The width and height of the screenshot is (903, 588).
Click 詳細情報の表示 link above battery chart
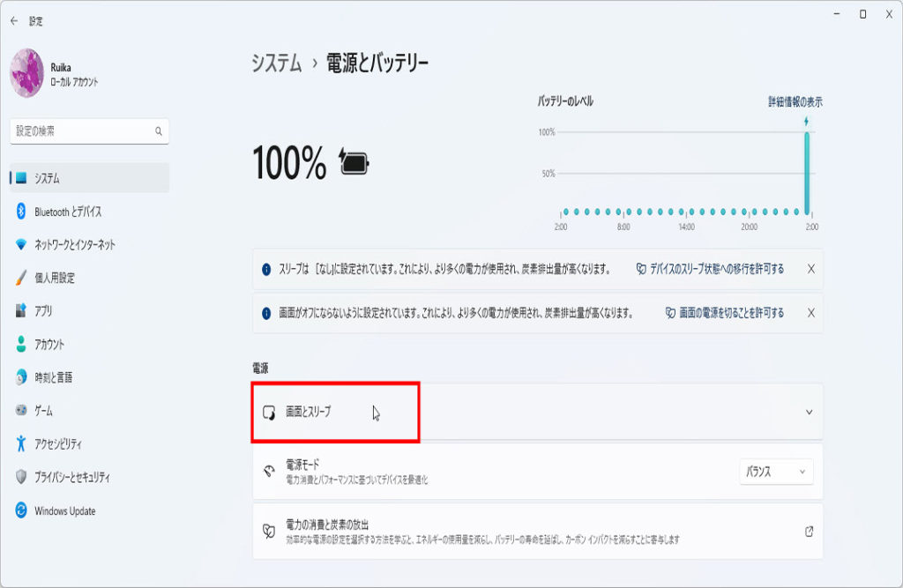[795, 102]
